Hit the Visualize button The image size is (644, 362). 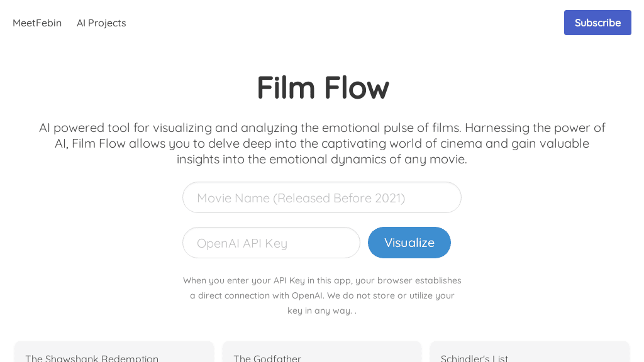[409, 243]
